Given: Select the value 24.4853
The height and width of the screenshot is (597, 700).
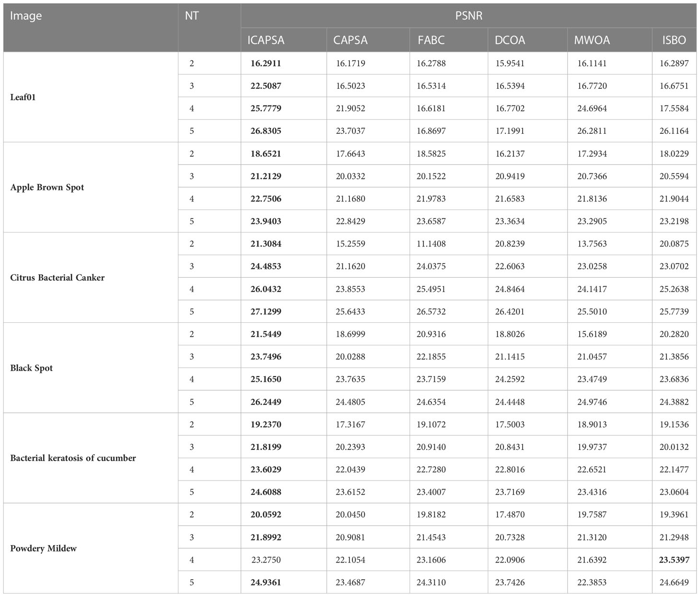Looking at the screenshot, I should [x=266, y=267].
